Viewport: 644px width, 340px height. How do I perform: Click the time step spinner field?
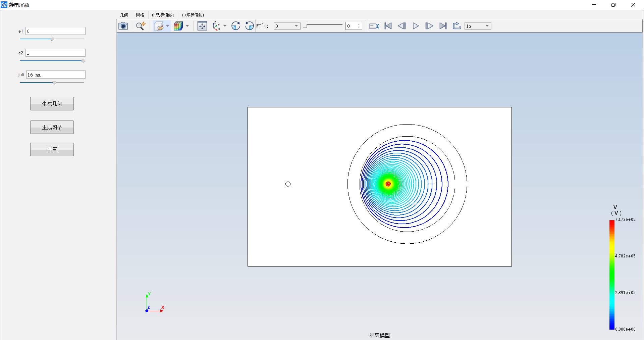[354, 26]
